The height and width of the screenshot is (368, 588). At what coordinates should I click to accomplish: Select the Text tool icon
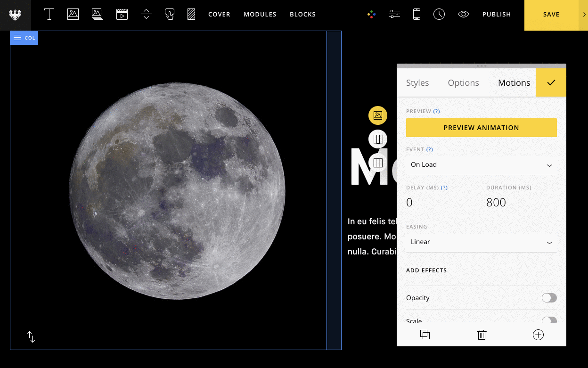pos(49,14)
